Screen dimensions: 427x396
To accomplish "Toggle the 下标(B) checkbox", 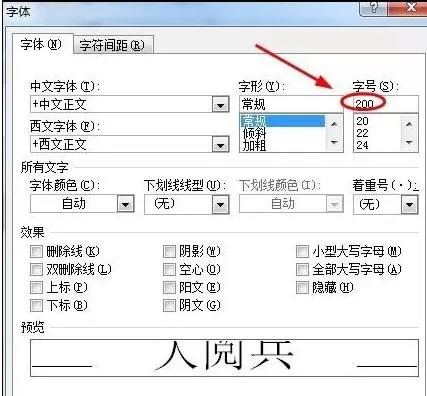I will [36, 305].
